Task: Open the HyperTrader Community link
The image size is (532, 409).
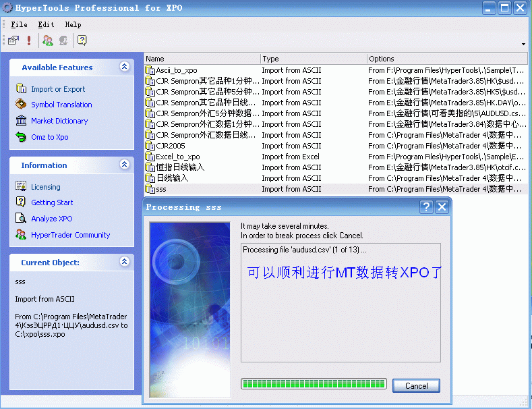Action: (x=71, y=235)
